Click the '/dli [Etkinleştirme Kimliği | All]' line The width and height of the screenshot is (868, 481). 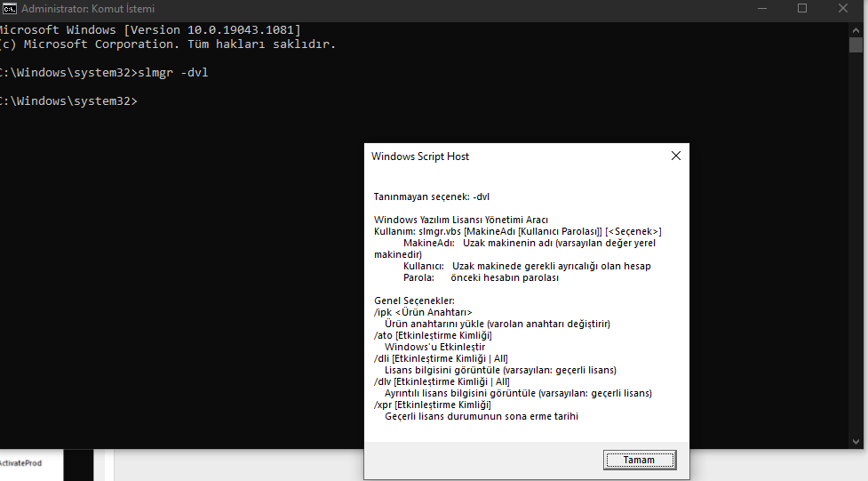441,358
